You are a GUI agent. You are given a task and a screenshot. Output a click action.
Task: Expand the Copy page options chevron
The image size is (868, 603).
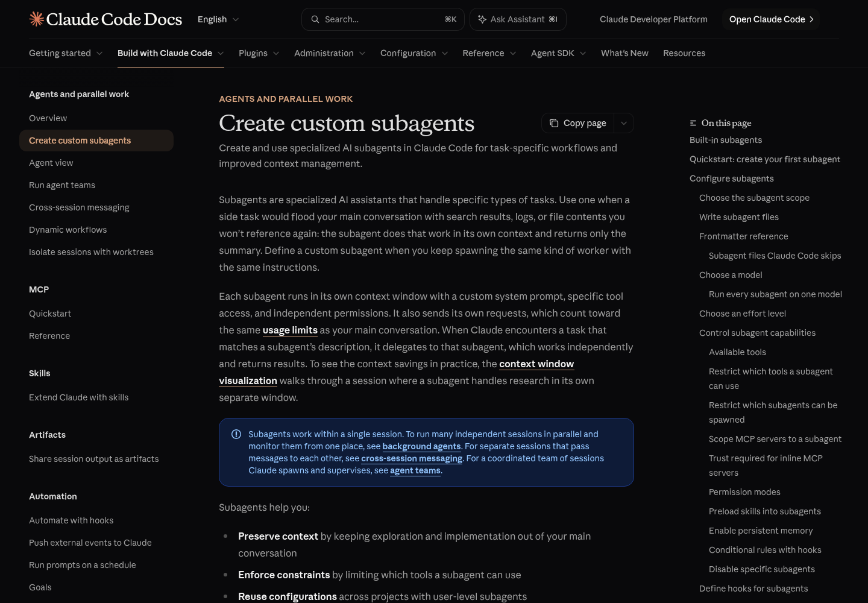point(624,123)
